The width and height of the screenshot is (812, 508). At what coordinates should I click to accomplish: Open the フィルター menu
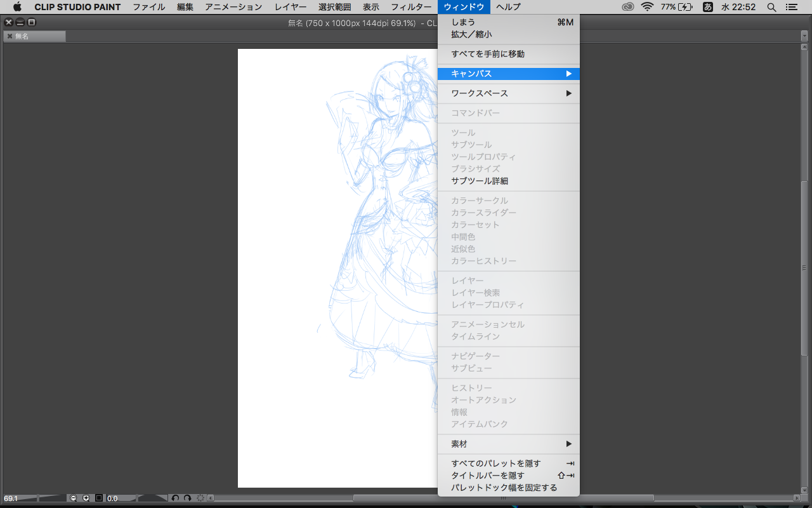point(411,7)
